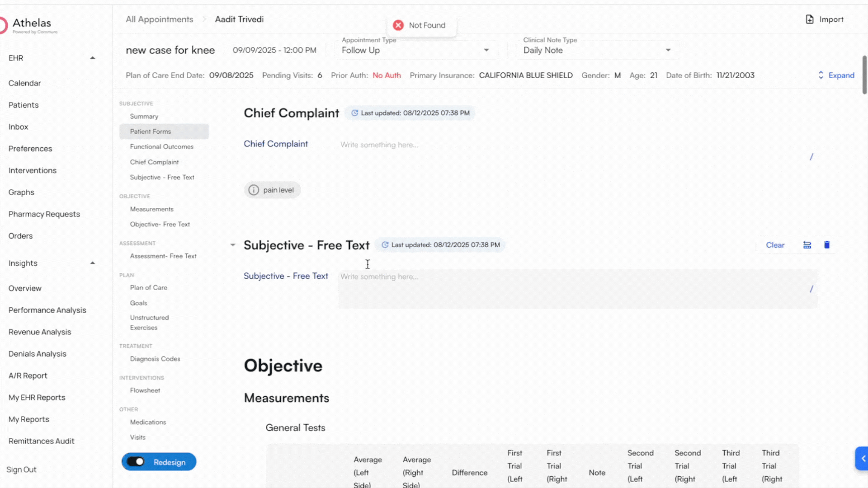This screenshot has height=488, width=868.
Task: Open the Appointment Type Follow Up dropdown
Action: pos(486,50)
